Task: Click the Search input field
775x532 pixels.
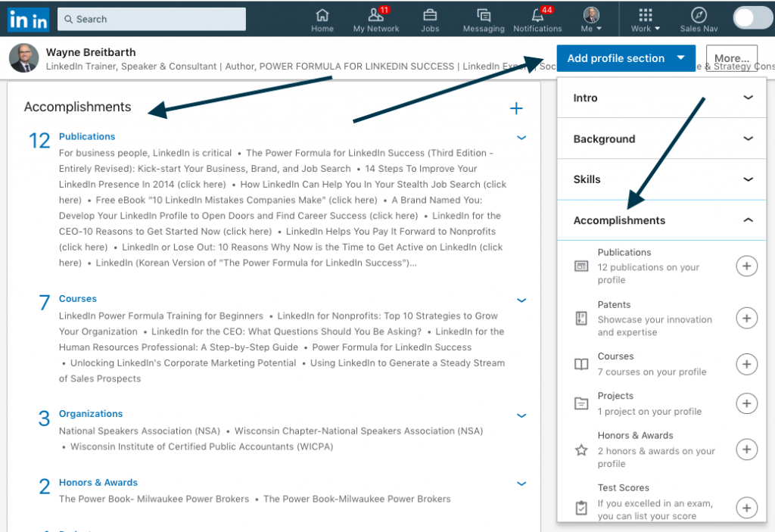Action: 151,19
